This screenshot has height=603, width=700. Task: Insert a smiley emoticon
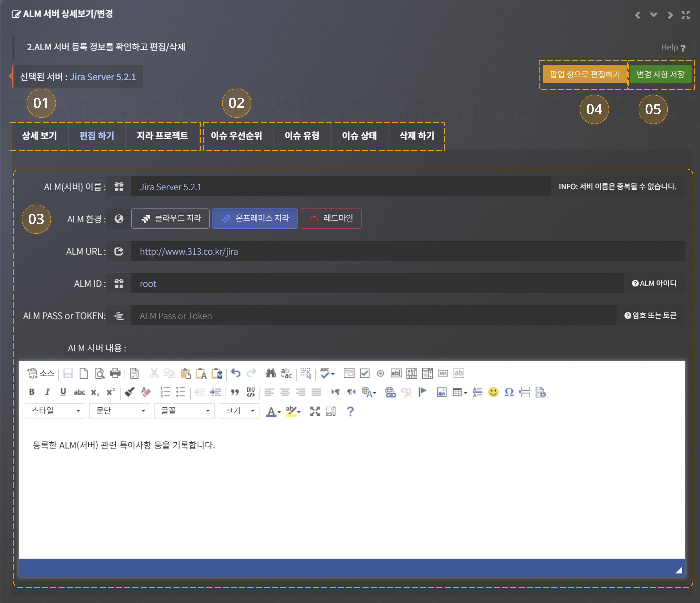coord(493,392)
